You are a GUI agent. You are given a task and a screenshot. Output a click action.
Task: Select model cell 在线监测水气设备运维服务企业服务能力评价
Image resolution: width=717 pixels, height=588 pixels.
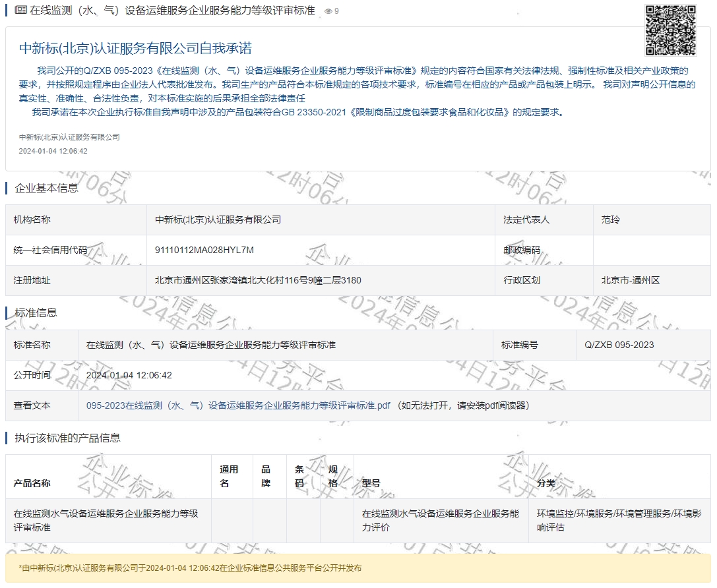(x=441, y=521)
